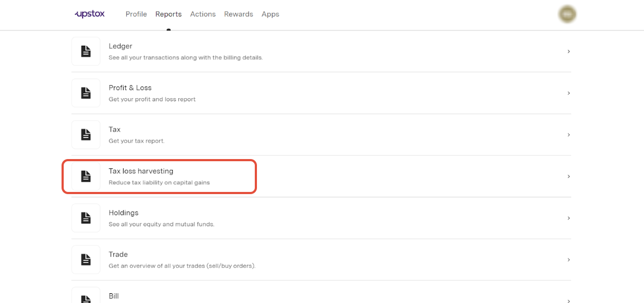Screen dimensions: 644x303
Task: Expand the Tax loss harvesting chevron
Action: pos(568,176)
